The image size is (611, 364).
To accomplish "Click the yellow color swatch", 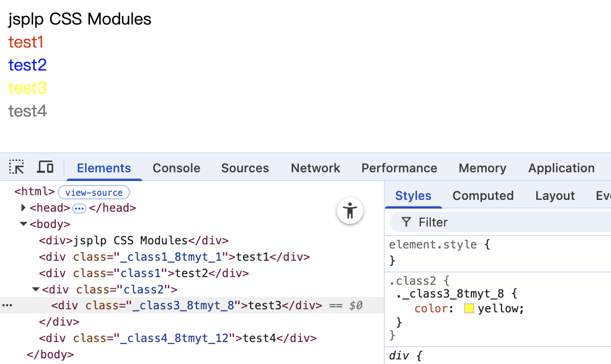I will pos(469,309).
